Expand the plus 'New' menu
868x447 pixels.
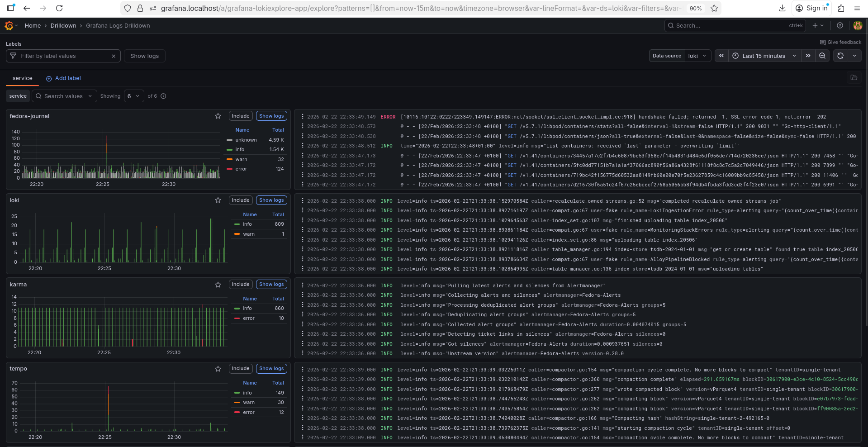[x=818, y=26]
